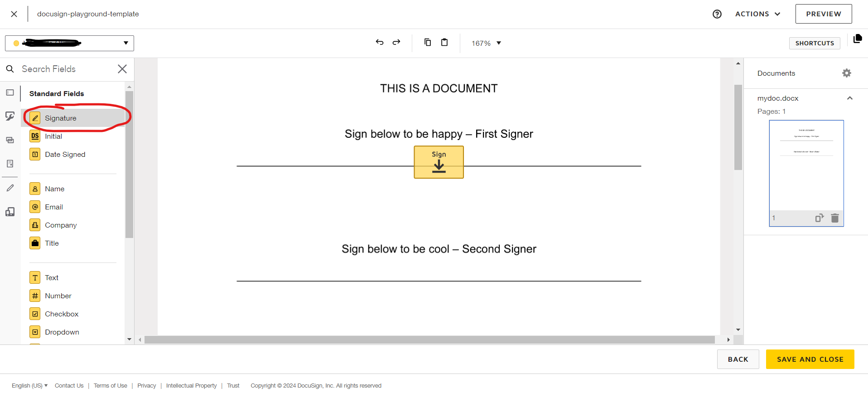The height and width of the screenshot is (393, 868).
Task: Open the recipient selector dropdown
Action: point(69,43)
